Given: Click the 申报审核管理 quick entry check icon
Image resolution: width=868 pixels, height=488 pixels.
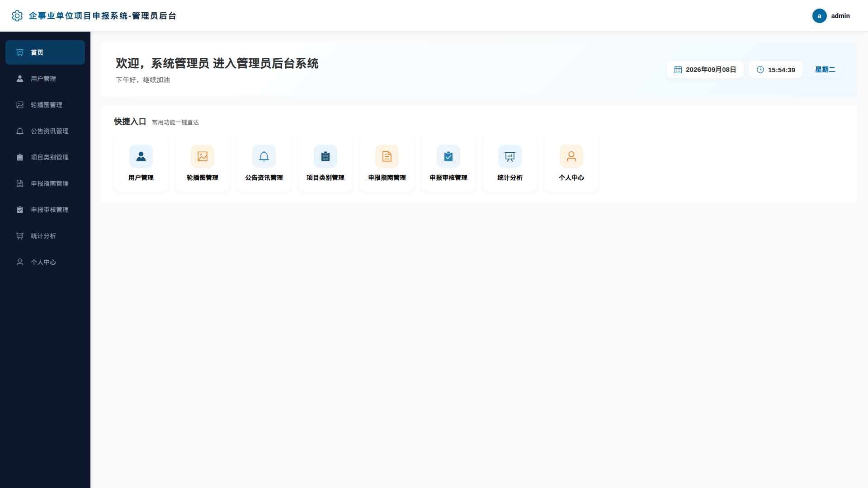Looking at the screenshot, I should [448, 156].
